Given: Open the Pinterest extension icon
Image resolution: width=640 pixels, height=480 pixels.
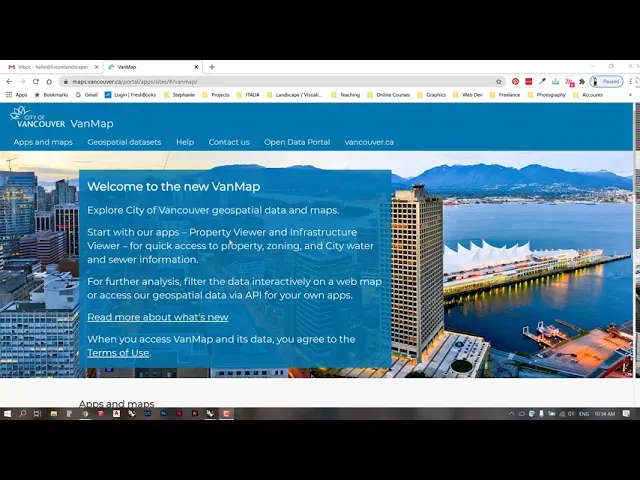Looking at the screenshot, I should coord(516,81).
